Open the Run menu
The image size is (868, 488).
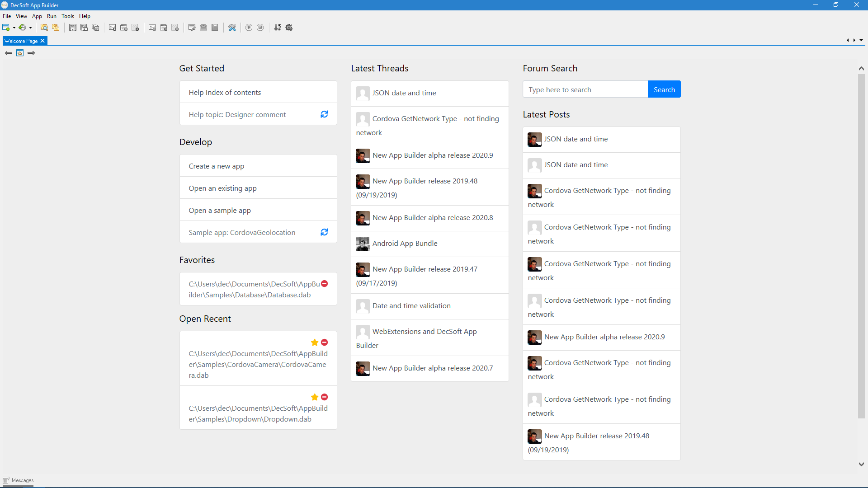click(52, 16)
